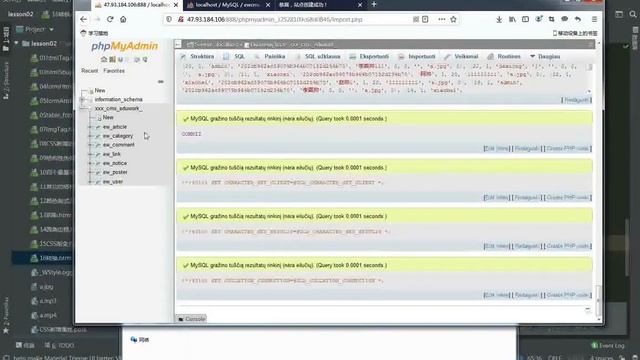Open the phpMyAdmin Console bar
Screen dimensions: 640x360
(191, 319)
